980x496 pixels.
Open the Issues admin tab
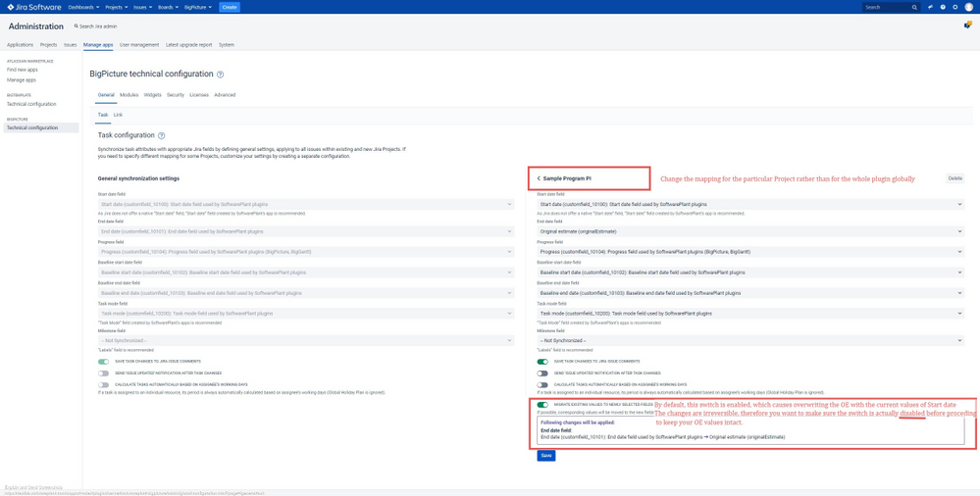click(71, 45)
